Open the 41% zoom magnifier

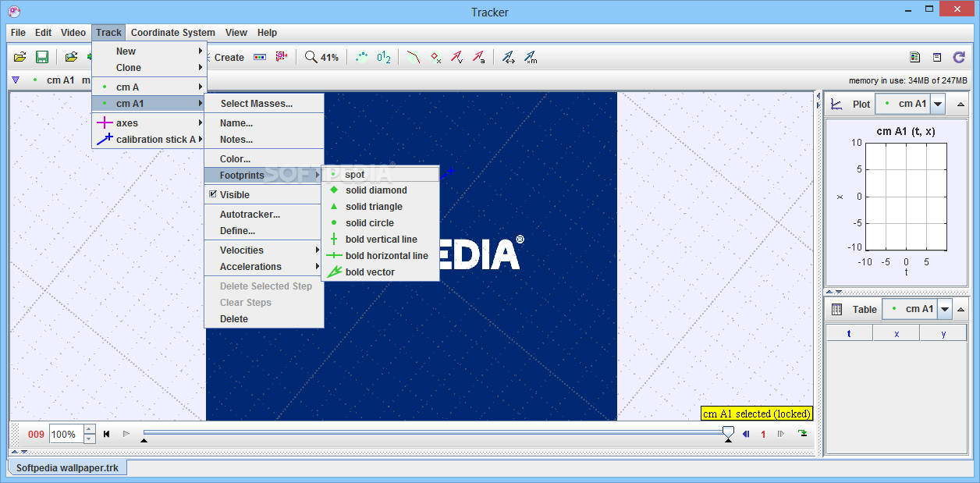pos(321,57)
